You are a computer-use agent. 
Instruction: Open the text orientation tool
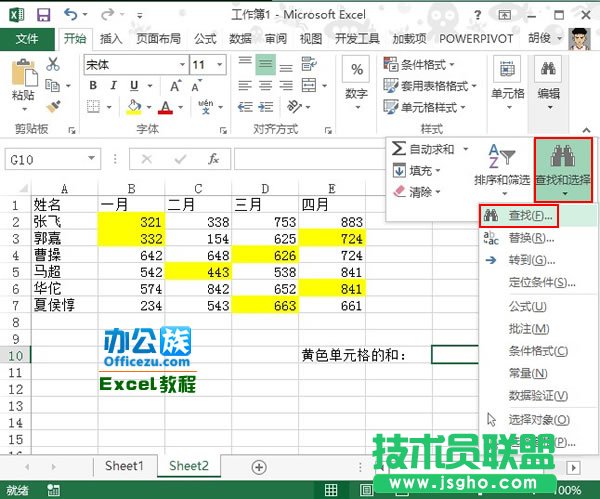(x=295, y=107)
